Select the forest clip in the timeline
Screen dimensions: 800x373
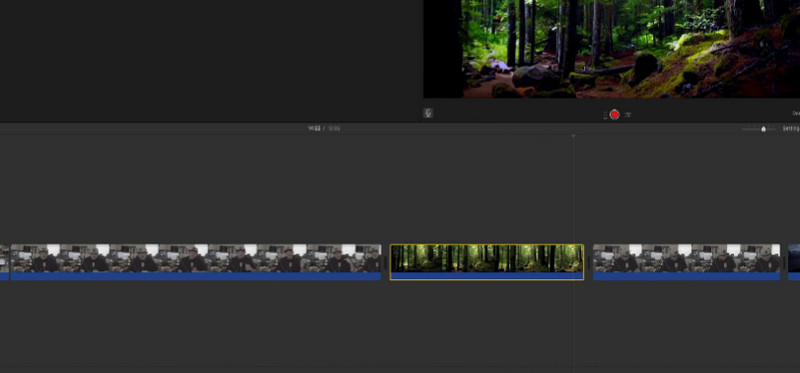(x=487, y=262)
